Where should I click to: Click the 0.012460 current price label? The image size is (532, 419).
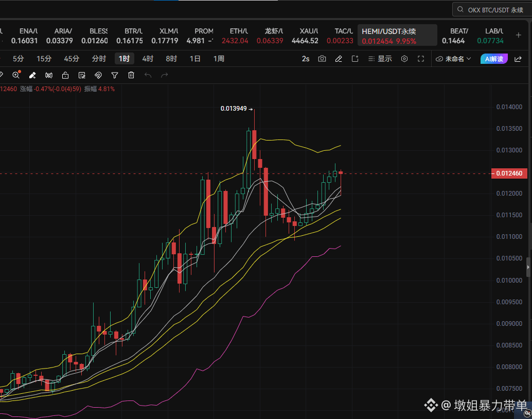(x=509, y=173)
